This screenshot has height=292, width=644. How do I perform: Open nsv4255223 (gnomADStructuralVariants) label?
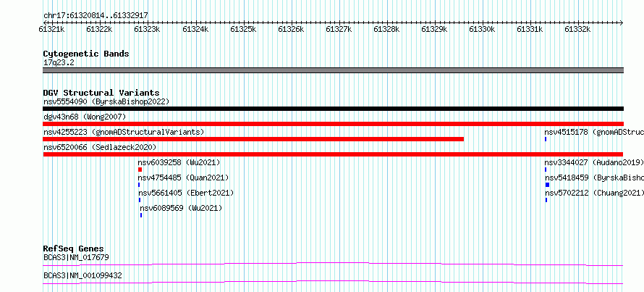[x=124, y=132]
